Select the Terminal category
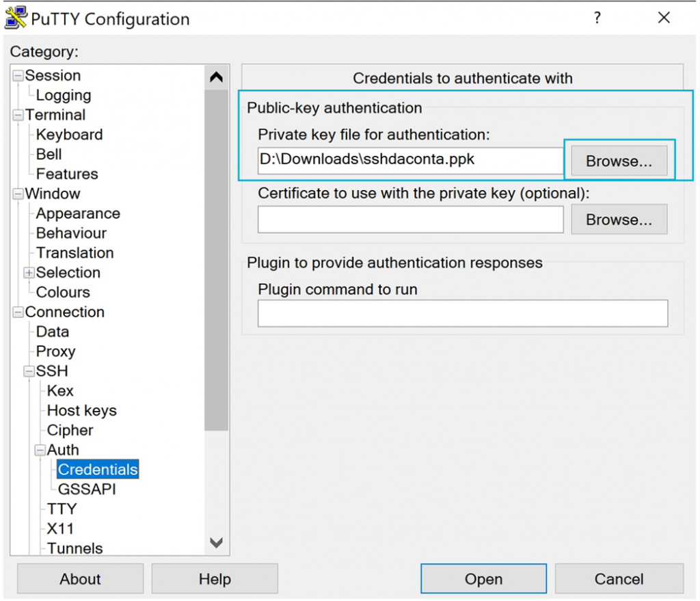 click(x=55, y=115)
